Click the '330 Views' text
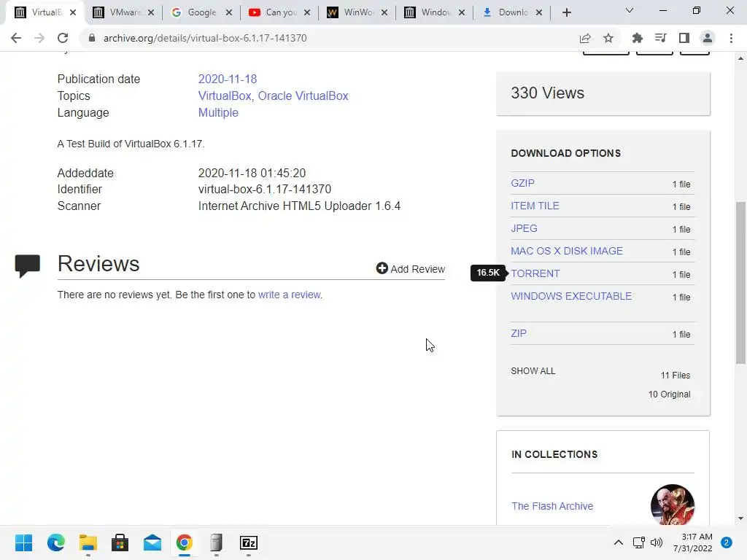The width and height of the screenshot is (747, 560). coord(547,93)
